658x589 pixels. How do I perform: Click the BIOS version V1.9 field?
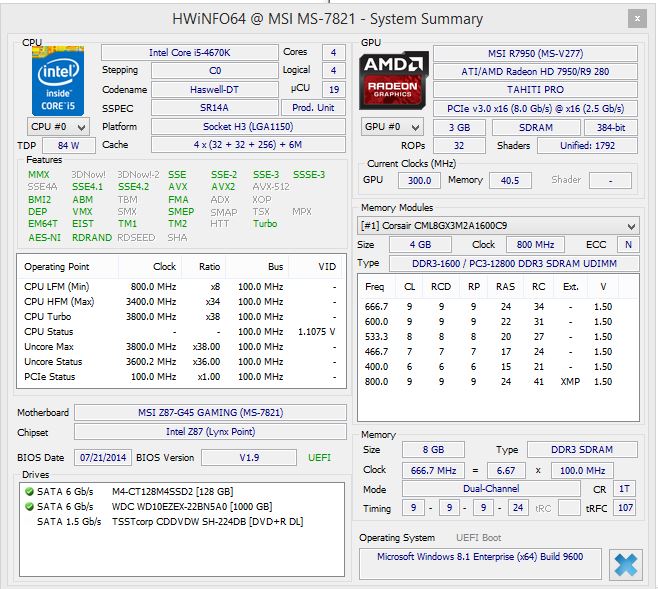click(x=249, y=458)
